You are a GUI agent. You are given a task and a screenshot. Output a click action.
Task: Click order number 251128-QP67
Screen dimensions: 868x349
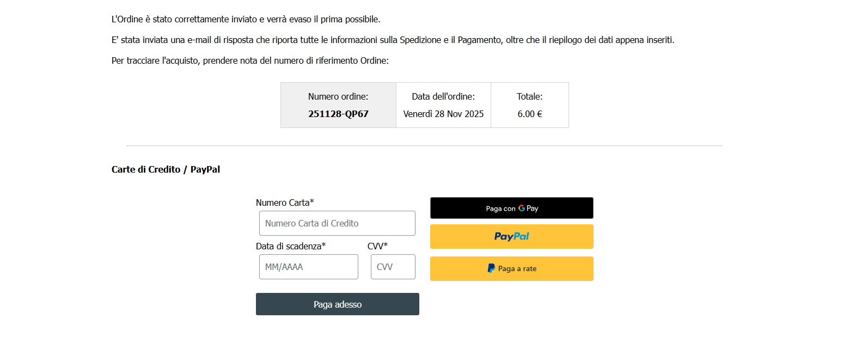coord(338,114)
